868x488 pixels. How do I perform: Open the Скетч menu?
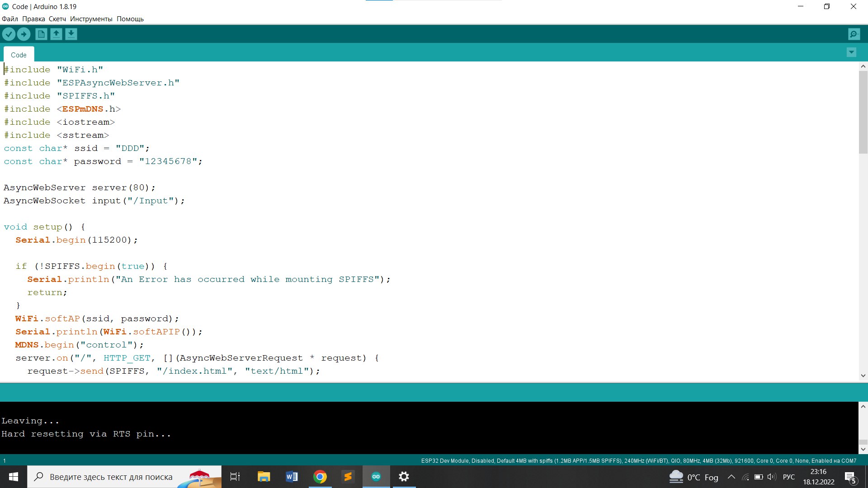coord(57,19)
